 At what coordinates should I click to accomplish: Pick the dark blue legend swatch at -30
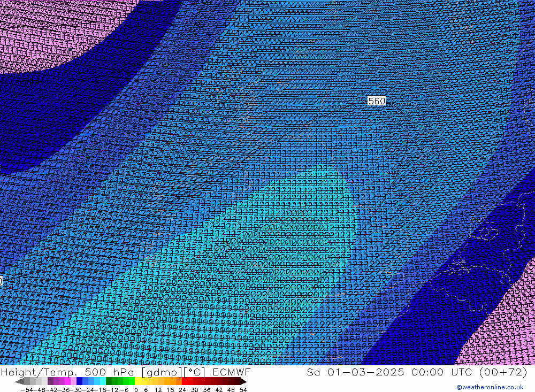pyautogui.click(x=79, y=381)
